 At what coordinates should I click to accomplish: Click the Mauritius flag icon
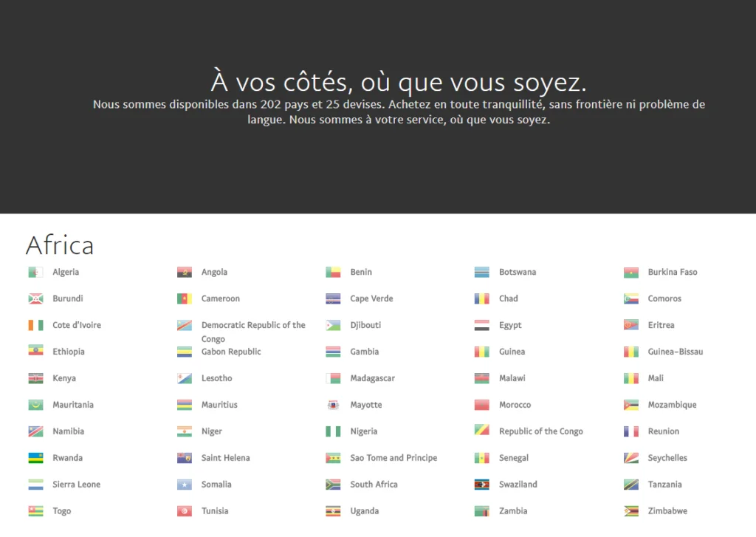tap(184, 404)
